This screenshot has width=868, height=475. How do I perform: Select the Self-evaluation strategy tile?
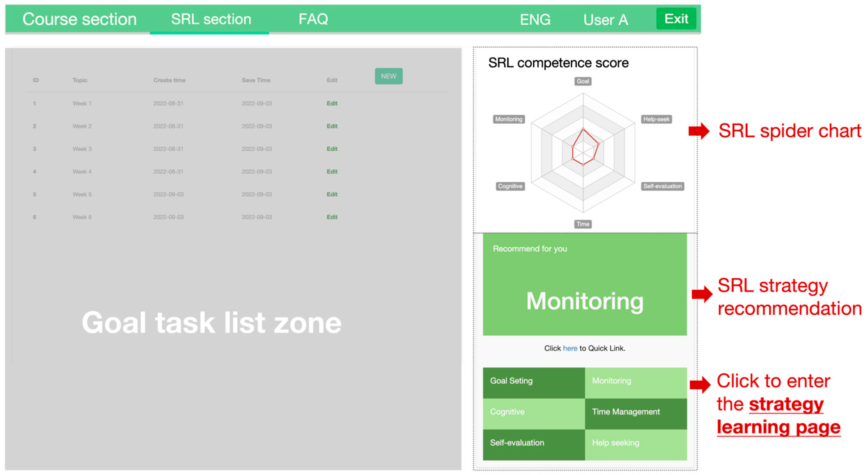534,444
